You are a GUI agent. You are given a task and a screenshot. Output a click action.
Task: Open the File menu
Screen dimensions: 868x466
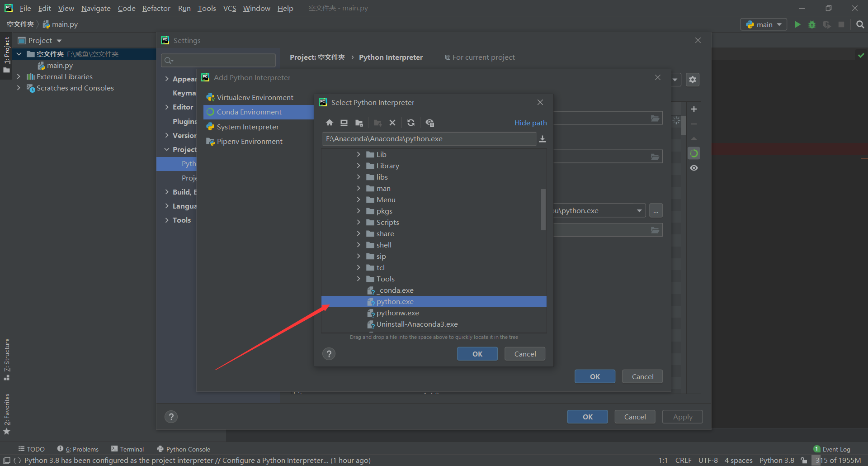(x=25, y=8)
